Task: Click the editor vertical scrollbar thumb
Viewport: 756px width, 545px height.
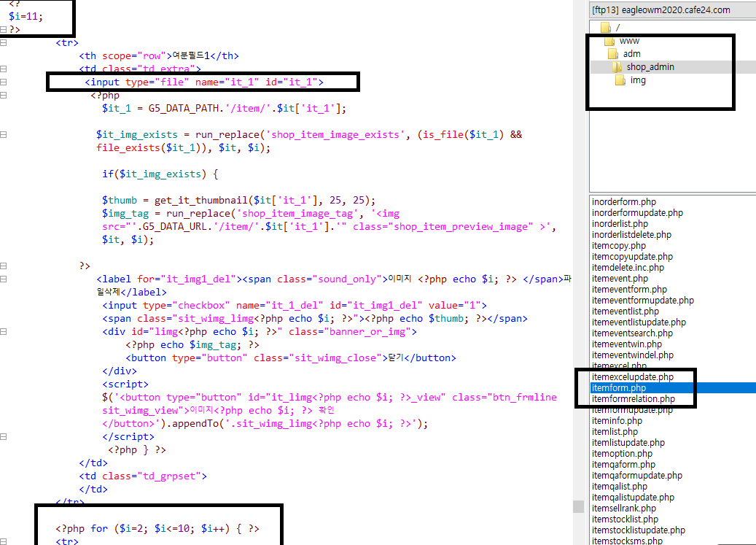Action: (x=579, y=506)
